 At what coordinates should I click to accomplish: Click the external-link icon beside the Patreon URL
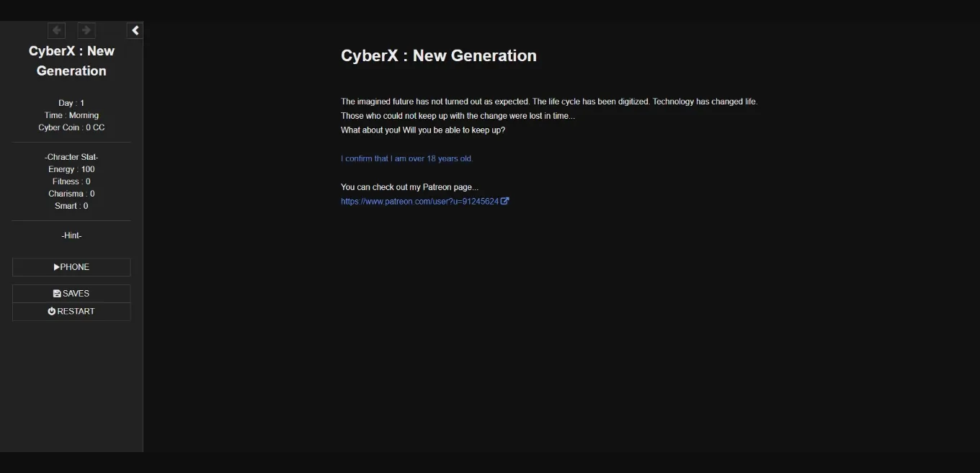506,201
